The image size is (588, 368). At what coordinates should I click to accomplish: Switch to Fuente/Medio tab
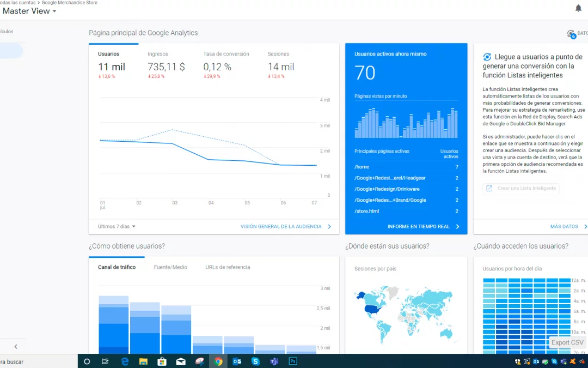click(x=170, y=267)
